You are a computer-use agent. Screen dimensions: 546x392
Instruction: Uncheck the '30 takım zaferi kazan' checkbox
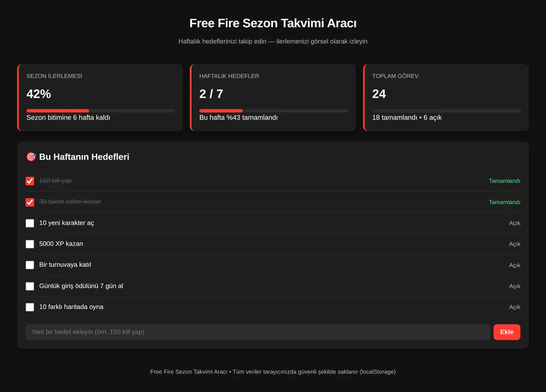(30, 202)
